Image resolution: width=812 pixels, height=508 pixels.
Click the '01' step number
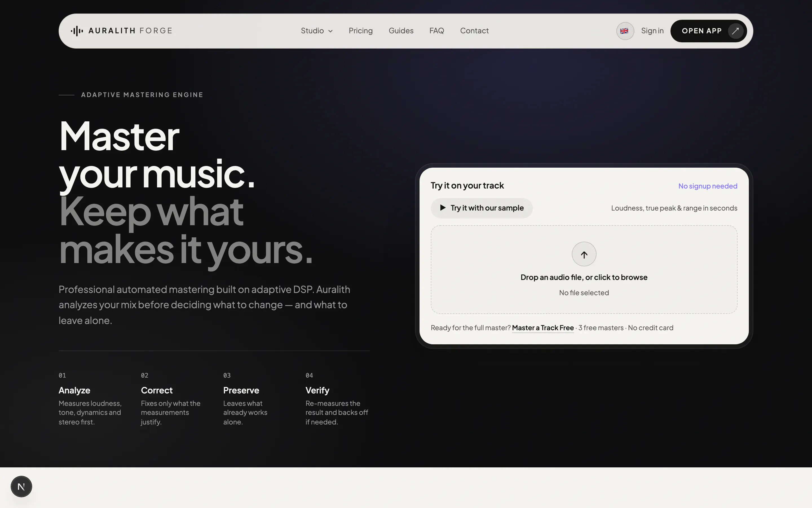[x=62, y=375]
